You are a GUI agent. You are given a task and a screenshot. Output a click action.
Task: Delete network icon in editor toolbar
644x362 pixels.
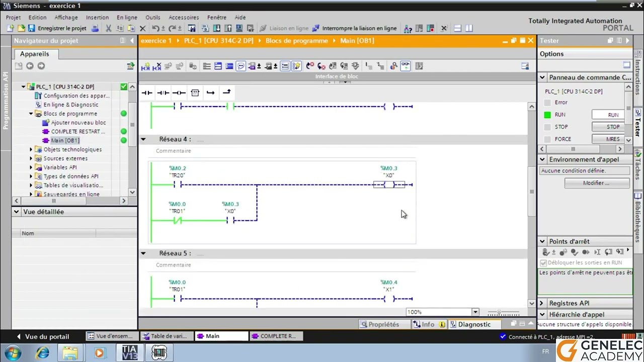click(x=157, y=66)
